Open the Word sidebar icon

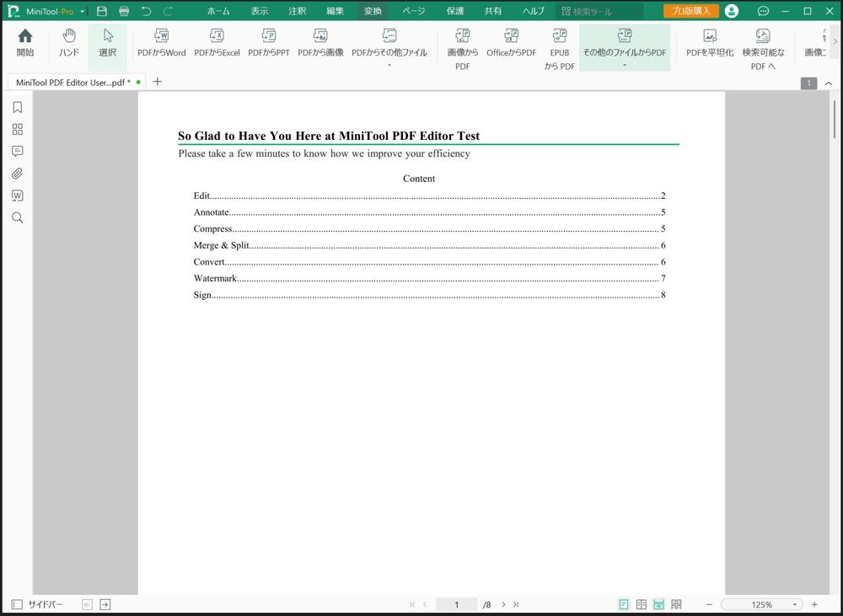click(17, 196)
